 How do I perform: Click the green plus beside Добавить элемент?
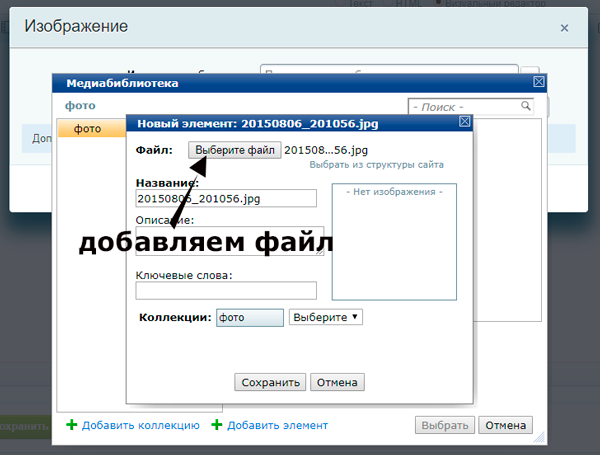[x=217, y=425]
